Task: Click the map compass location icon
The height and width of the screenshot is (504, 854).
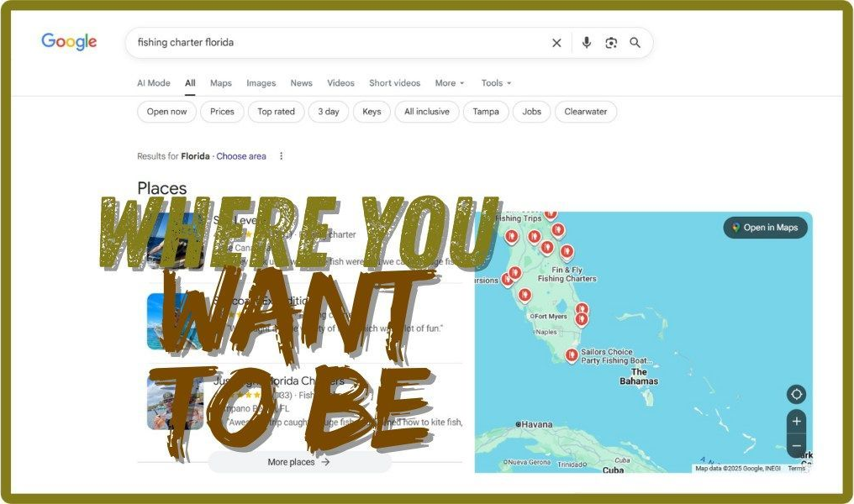Action: pyautogui.click(x=796, y=394)
